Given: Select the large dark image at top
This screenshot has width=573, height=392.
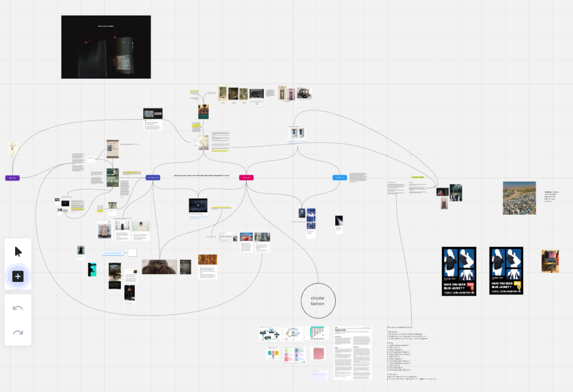Looking at the screenshot, I should point(106,47).
